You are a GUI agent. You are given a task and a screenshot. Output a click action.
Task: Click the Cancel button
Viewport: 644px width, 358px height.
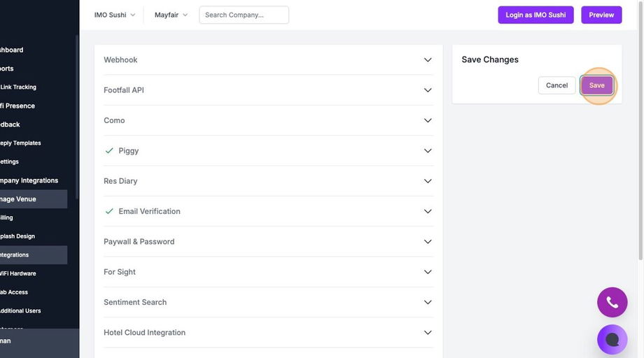pyautogui.click(x=556, y=85)
